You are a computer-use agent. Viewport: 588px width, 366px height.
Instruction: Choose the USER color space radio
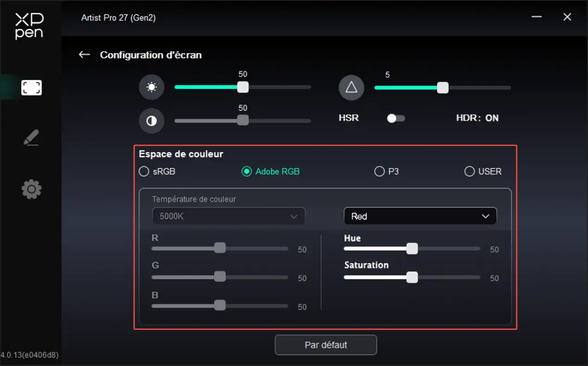pyautogui.click(x=470, y=171)
